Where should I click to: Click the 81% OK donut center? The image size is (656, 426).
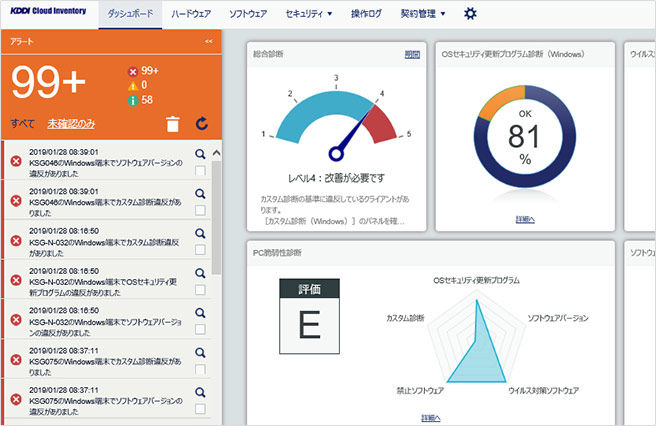point(525,136)
